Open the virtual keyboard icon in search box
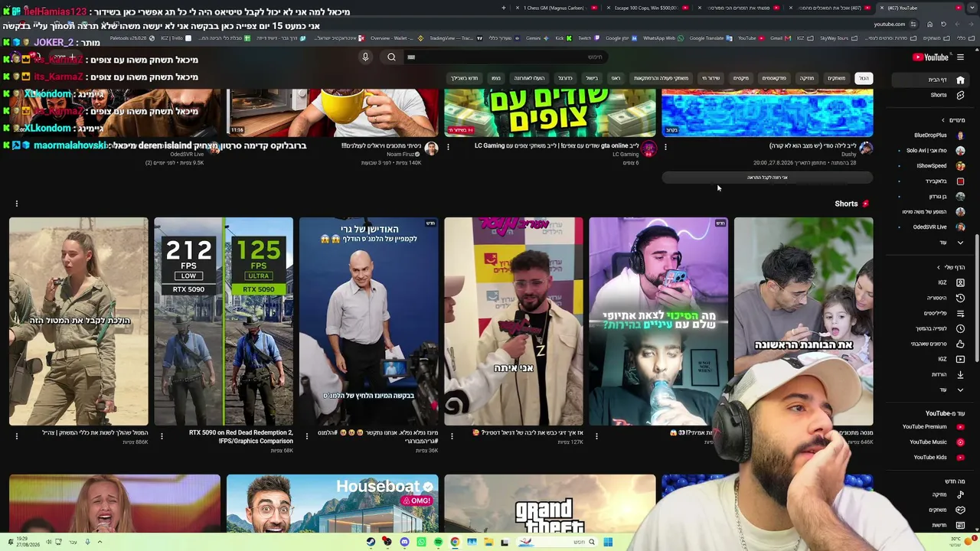 click(411, 57)
